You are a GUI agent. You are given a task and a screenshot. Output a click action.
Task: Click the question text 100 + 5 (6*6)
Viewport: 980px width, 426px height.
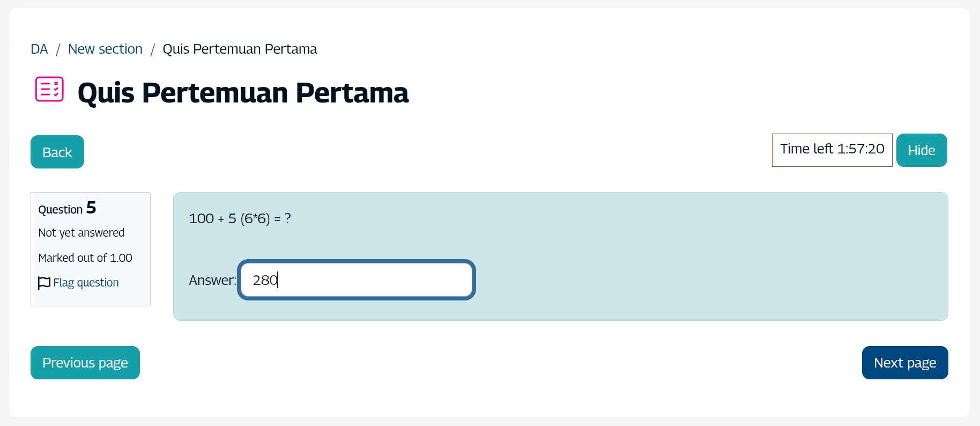pos(240,218)
